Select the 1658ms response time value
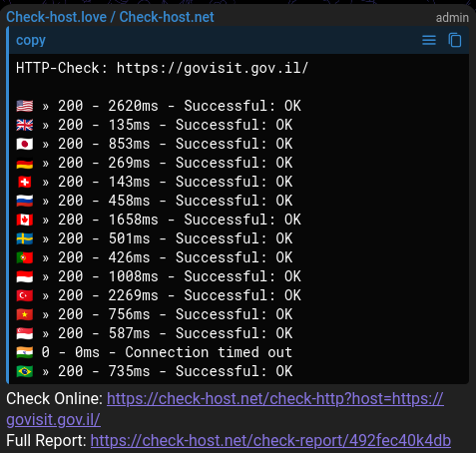 coord(133,220)
